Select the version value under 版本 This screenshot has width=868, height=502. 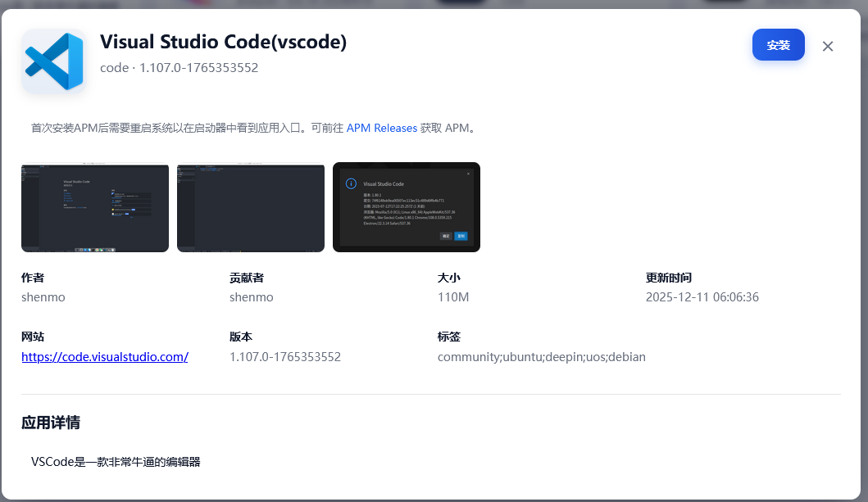pos(285,357)
